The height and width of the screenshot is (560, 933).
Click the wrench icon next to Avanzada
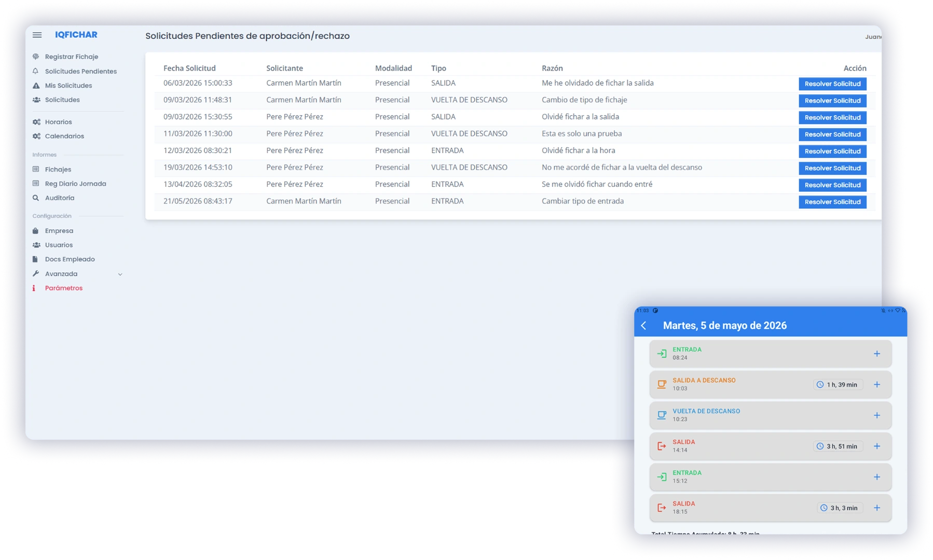click(36, 274)
